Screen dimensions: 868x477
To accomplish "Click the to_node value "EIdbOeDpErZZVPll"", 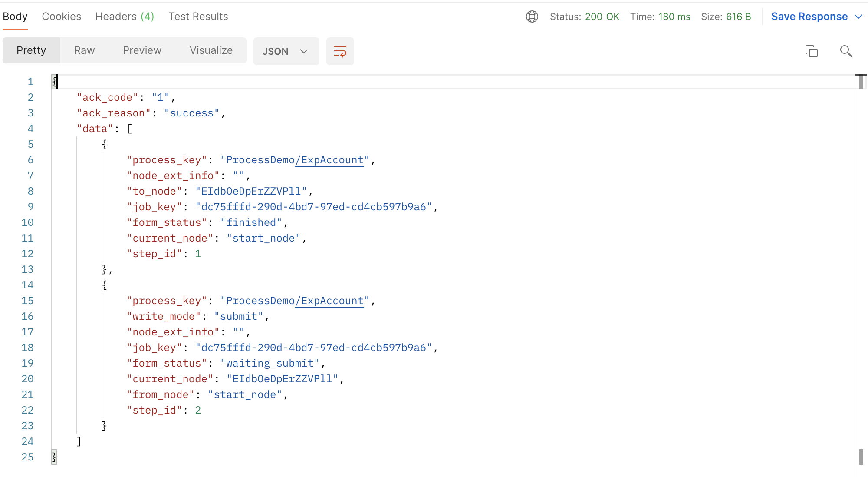I will pos(251,191).
